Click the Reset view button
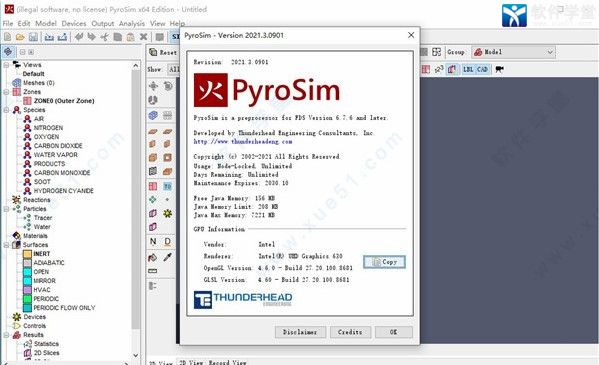This screenshot has height=365, width=599. pos(163,52)
